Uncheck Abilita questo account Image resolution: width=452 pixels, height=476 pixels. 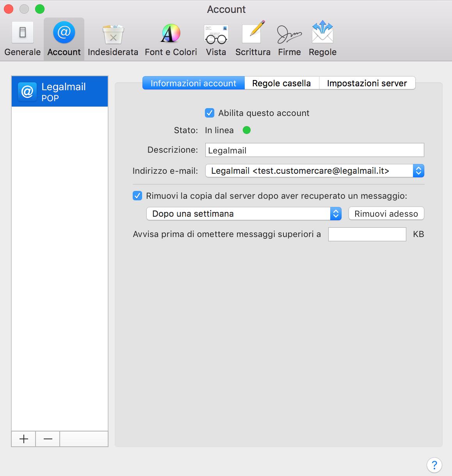point(210,113)
